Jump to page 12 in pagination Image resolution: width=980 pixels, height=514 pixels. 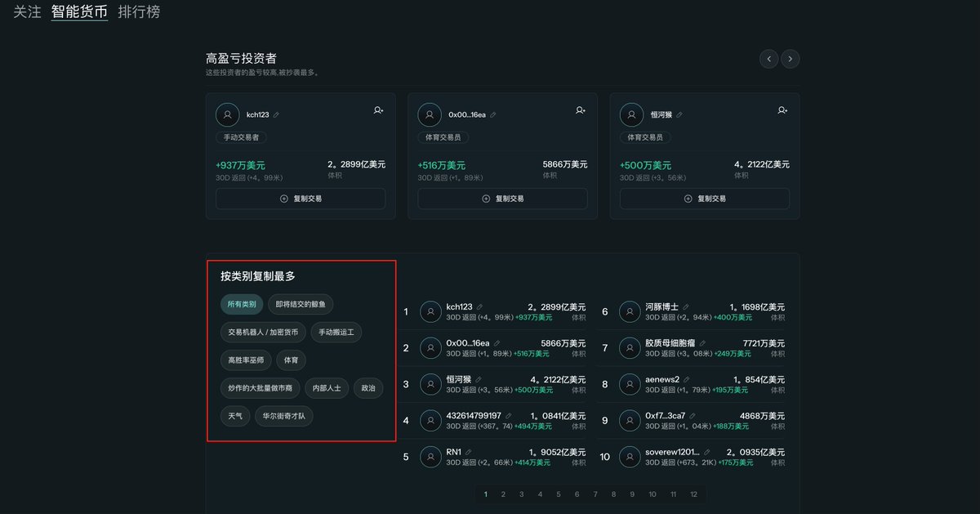coord(693,494)
